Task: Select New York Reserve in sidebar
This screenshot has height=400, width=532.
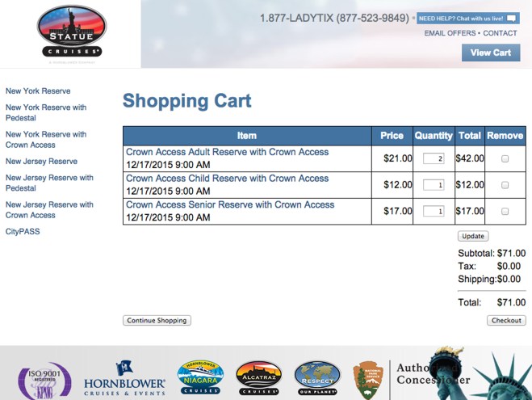Action: click(38, 91)
